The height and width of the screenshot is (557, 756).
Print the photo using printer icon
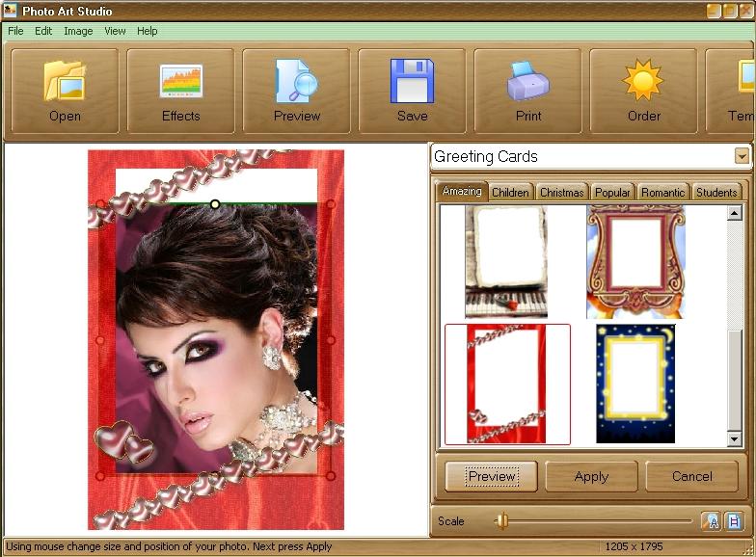tap(528, 91)
